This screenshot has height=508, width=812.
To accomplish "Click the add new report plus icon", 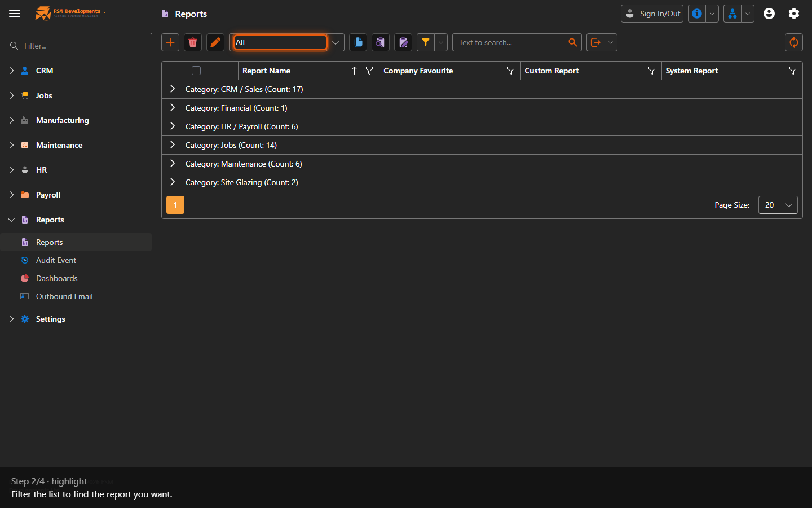I will pyautogui.click(x=170, y=42).
